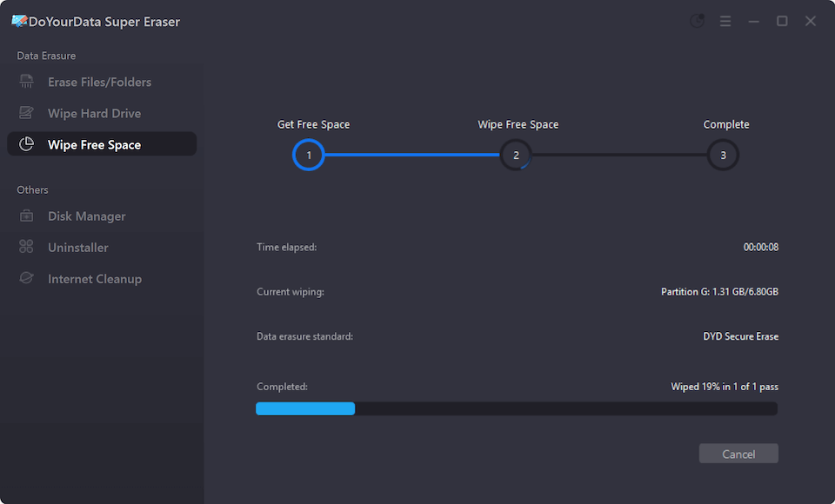
Task: Click the Erase Files/Folders shredder icon
Action: click(27, 82)
